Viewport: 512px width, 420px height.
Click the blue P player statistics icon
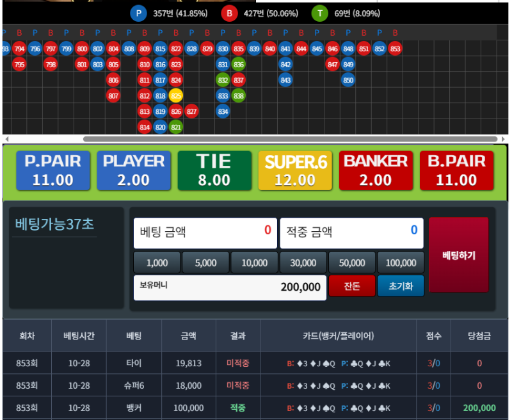click(x=138, y=13)
